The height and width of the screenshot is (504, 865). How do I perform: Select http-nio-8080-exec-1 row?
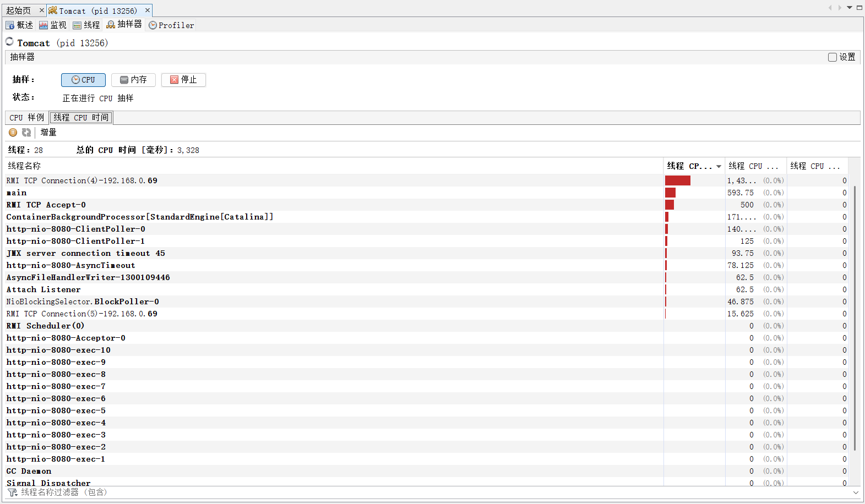point(427,459)
